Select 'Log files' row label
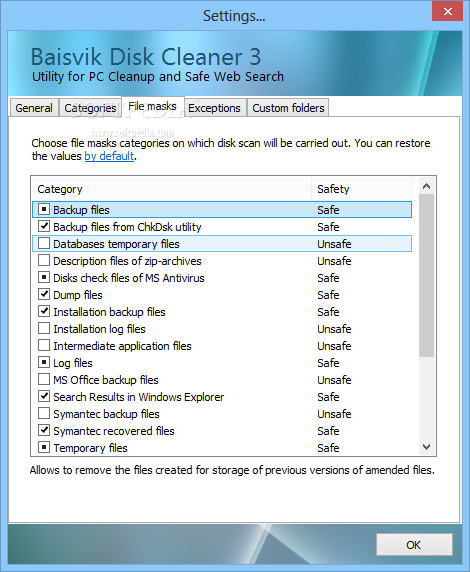The width and height of the screenshot is (470, 572). (x=73, y=363)
